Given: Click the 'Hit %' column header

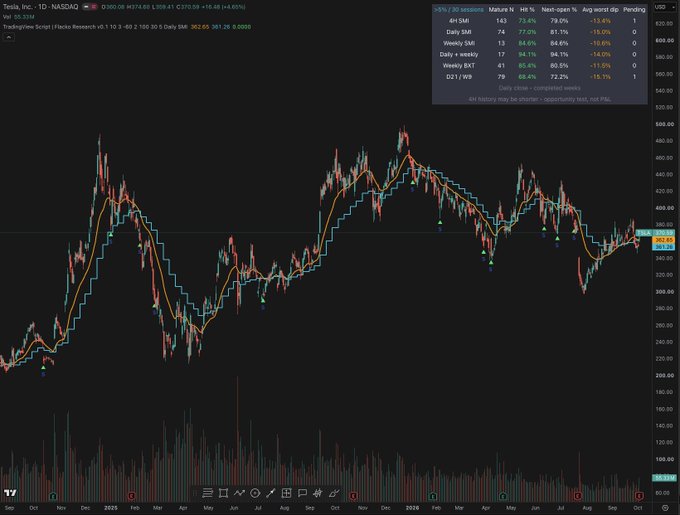Looking at the screenshot, I should pyautogui.click(x=527, y=10).
